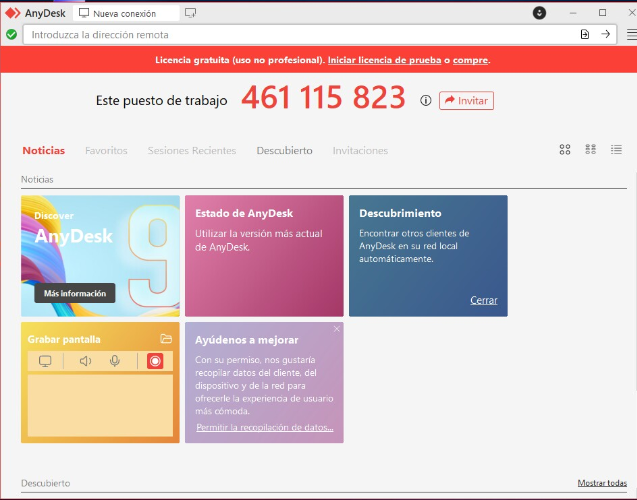Screen dimensions: 637x500
Task: Click the red record screen button
Action: (x=155, y=361)
